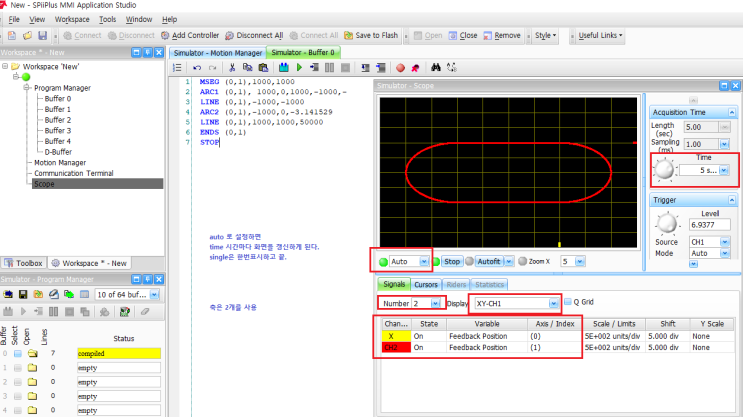Tick the Select checkbox for buffer 1
Screen dimensions: 743x417
[18, 368]
